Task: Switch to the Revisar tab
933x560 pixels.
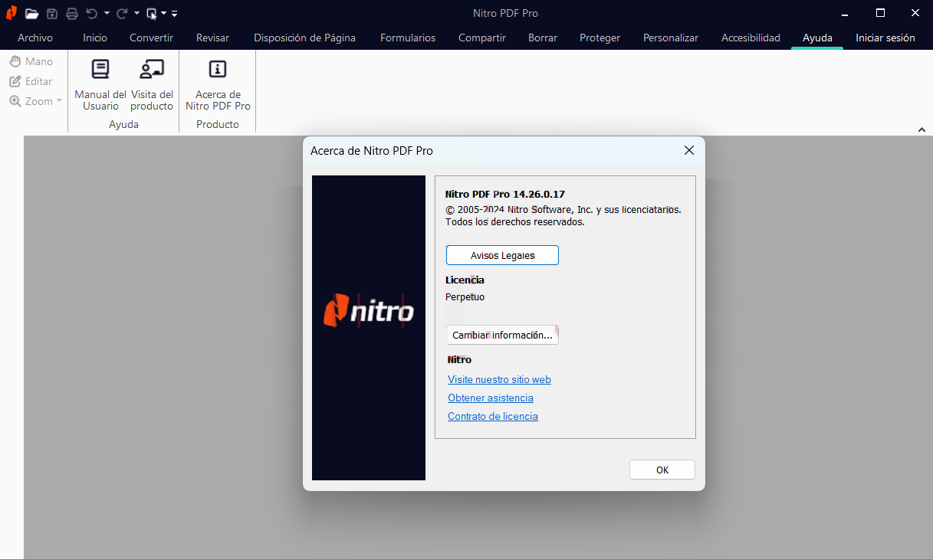Action: (212, 38)
